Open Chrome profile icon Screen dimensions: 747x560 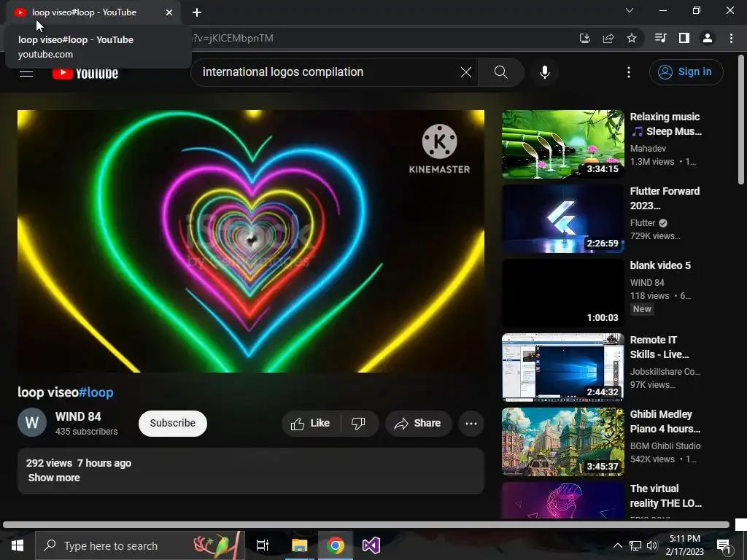(708, 38)
